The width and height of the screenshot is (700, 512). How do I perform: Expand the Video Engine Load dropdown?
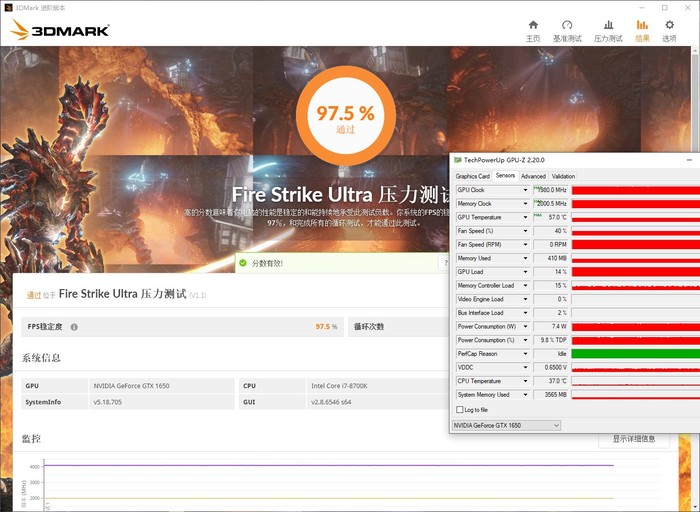point(525,299)
